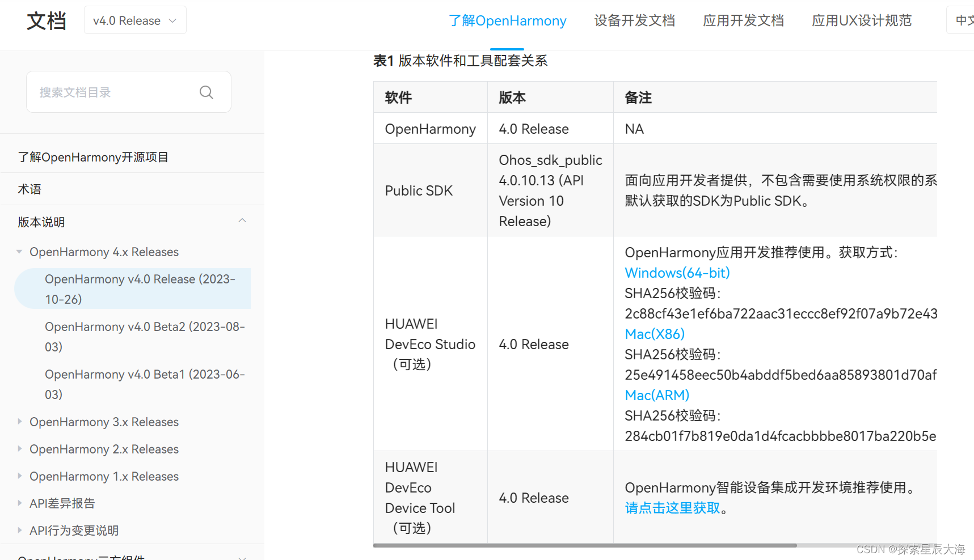The height and width of the screenshot is (560, 974).
Task: Select OpenHarmony v4.0 Beta1 (2023-06-03)
Action: (x=145, y=384)
